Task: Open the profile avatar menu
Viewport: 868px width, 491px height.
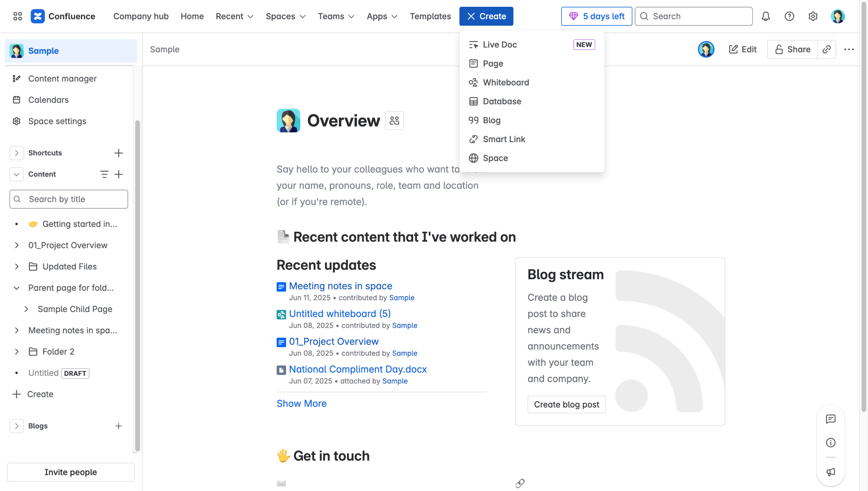Action: [x=837, y=16]
